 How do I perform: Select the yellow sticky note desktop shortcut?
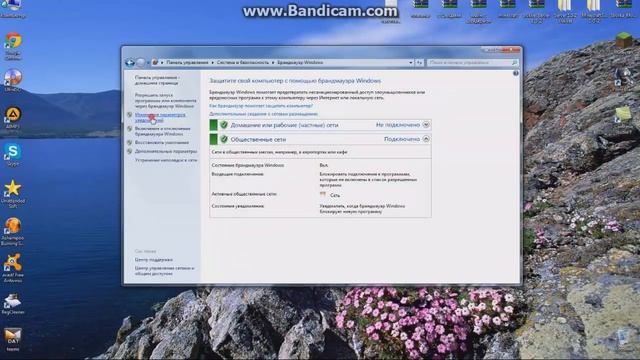622,114
